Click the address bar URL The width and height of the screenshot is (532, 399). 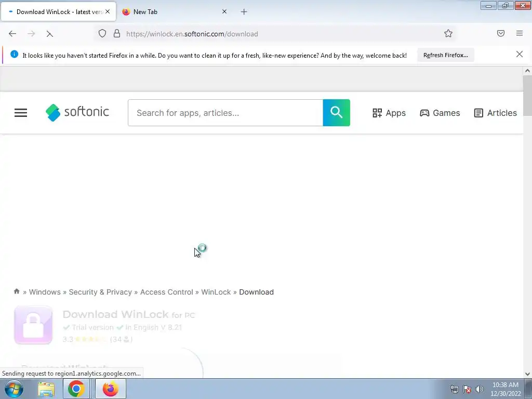(192, 34)
